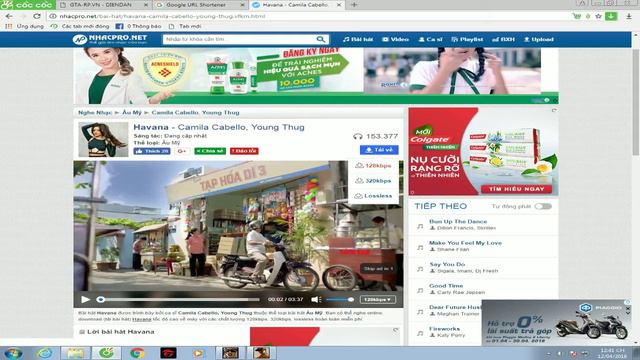Open the 128kbps quality dropdown in player
Image resolution: width=640 pixels, height=360 pixels.
[x=378, y=300]
